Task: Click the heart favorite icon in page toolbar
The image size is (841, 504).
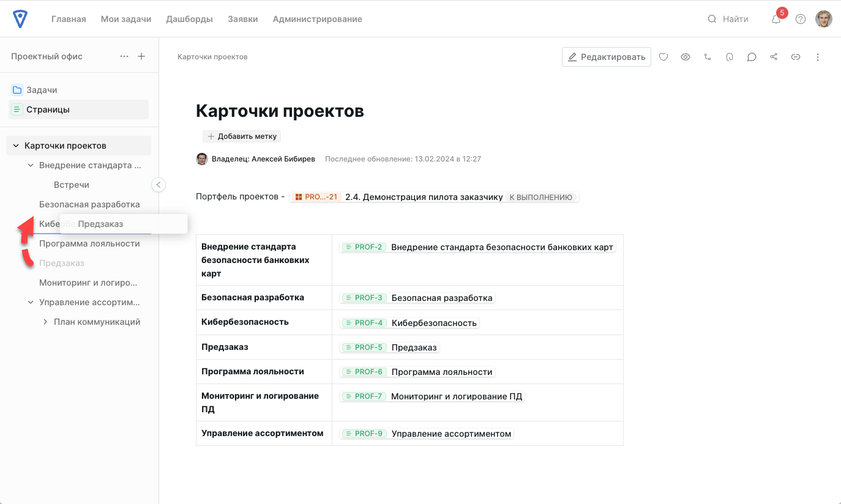Action: click(x=663, y=57)
